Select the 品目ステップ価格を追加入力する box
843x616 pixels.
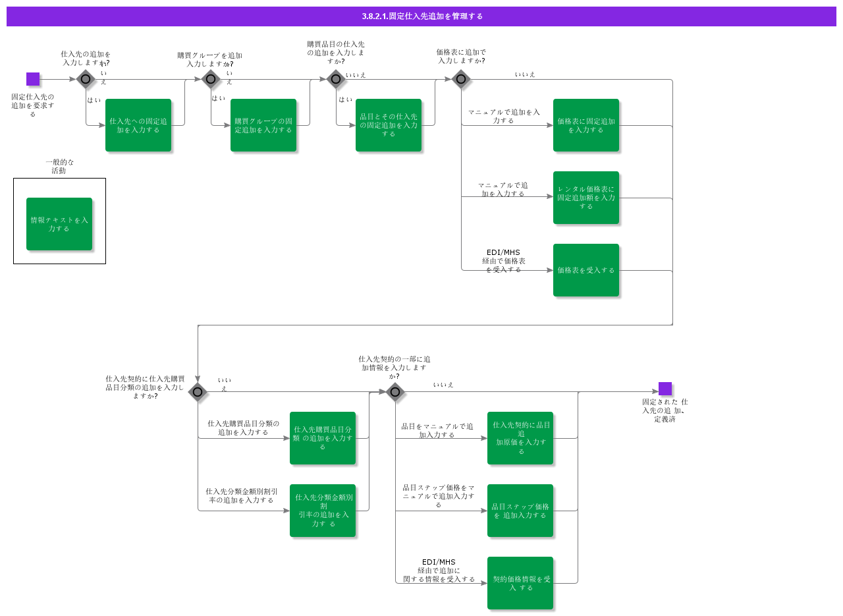[x=520, y=511]
